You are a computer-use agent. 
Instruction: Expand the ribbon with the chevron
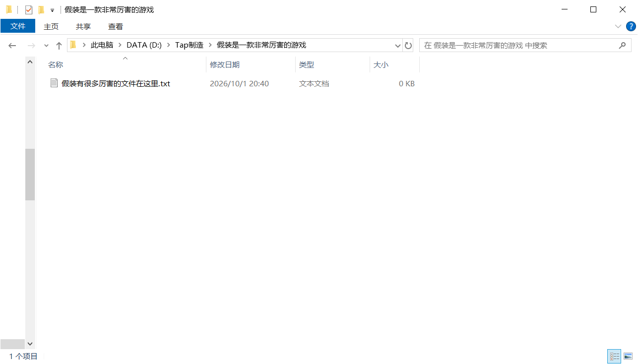pos(618,26)
